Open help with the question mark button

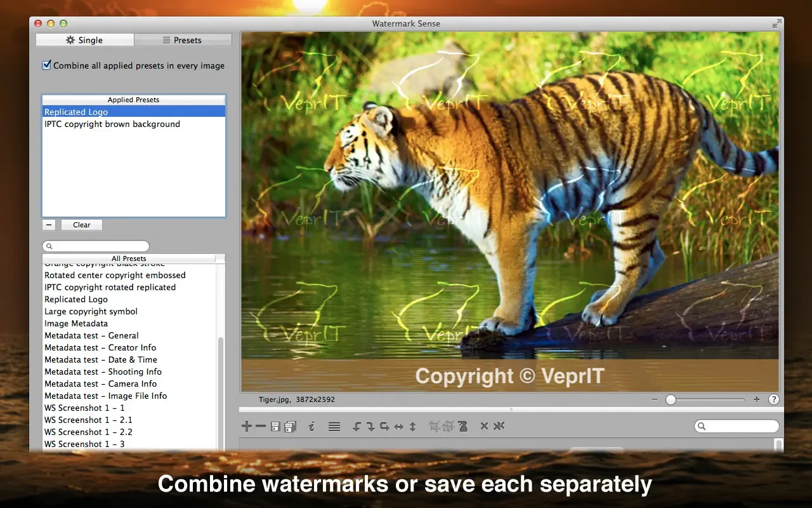coord(774,399)
